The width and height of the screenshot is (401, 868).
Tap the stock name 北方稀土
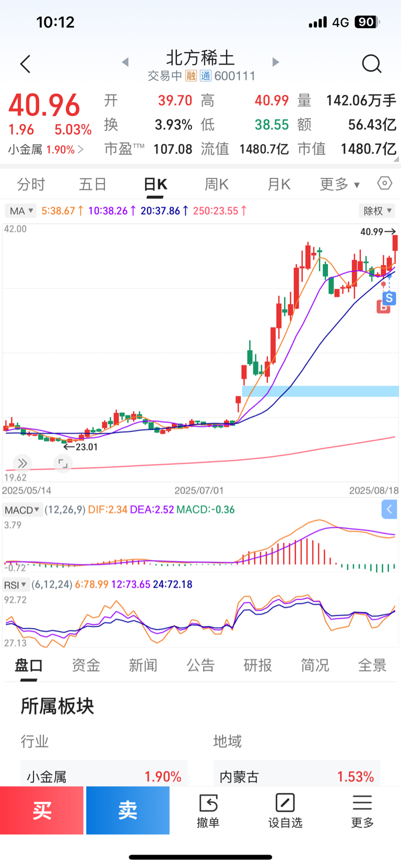(x=200, y=58)
